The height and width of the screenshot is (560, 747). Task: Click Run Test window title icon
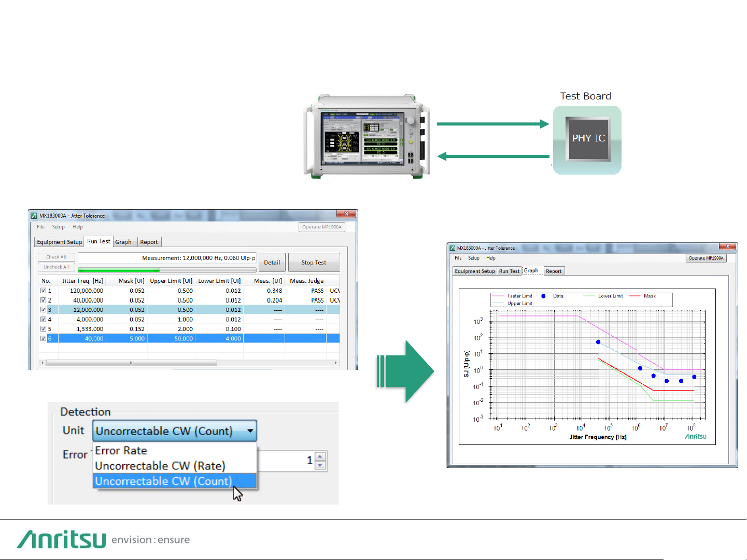coord(34,216)
